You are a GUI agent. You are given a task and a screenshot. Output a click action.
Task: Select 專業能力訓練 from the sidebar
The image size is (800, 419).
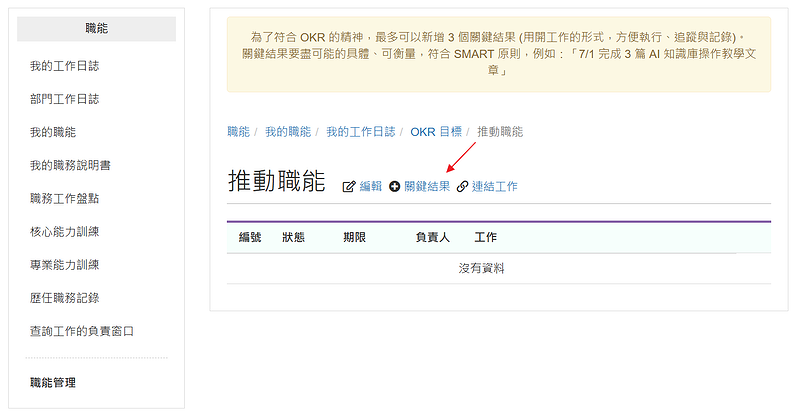[x=64, y=265]
